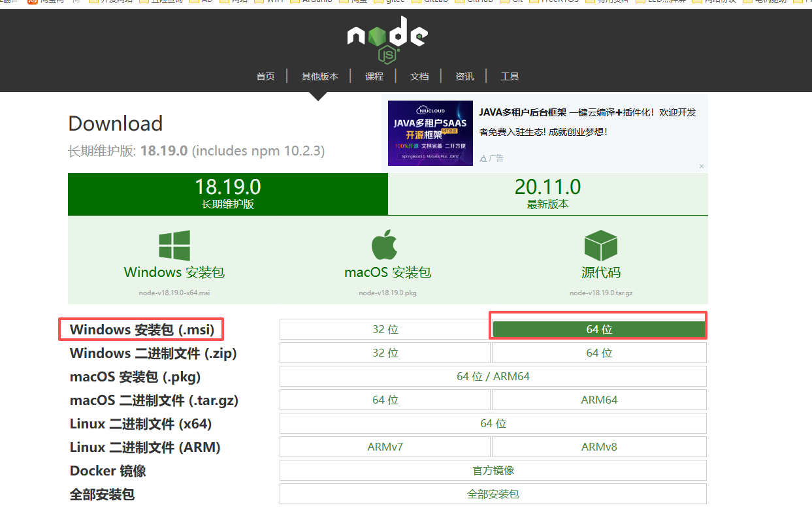Open the 工具 navigation item

510,76
